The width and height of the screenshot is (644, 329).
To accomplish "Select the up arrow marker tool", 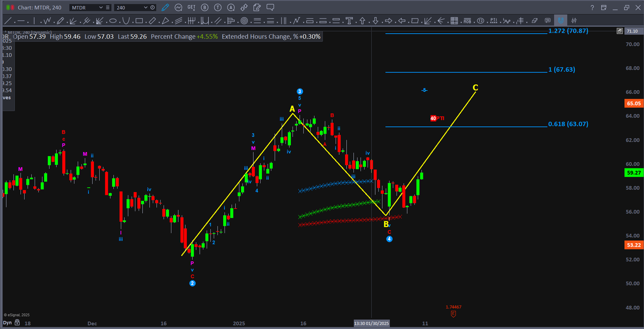I will (x=363, y=21).
